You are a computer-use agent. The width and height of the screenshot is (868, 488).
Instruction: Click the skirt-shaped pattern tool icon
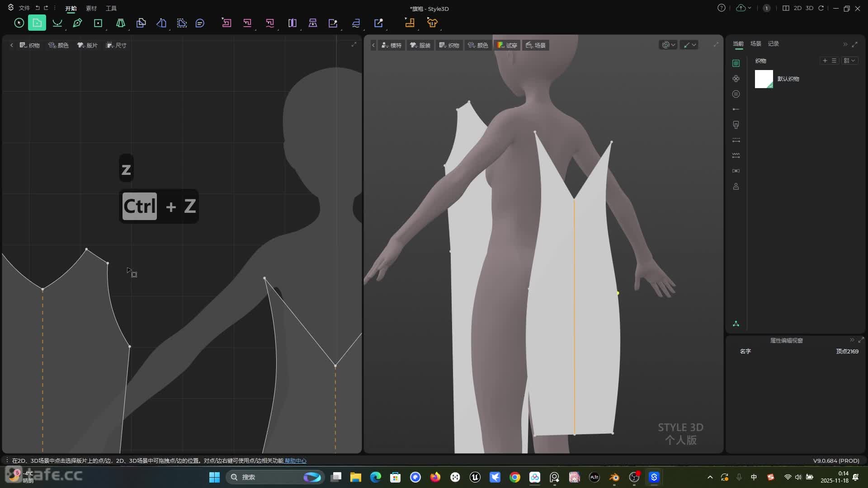coord(120,23)
